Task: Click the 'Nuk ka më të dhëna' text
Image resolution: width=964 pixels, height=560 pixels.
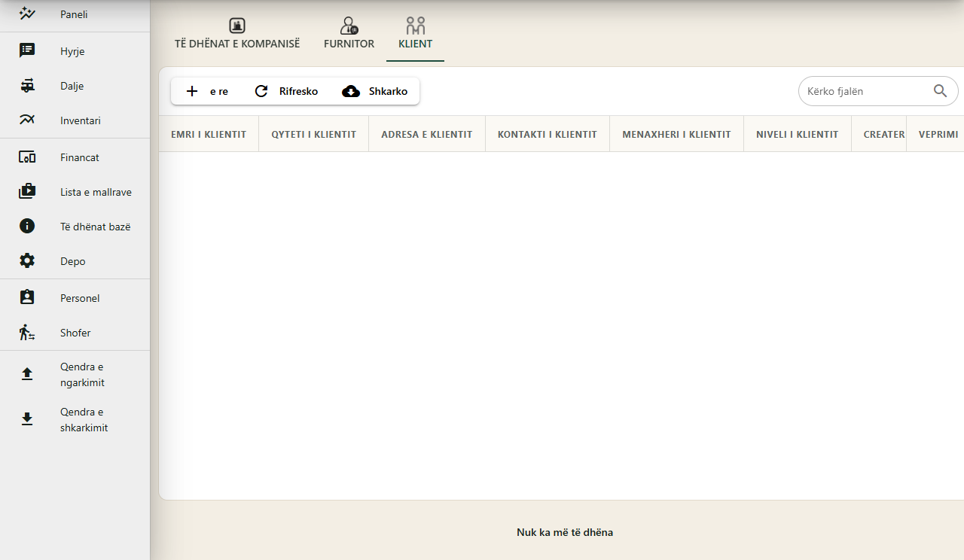Action: [565, 532]
